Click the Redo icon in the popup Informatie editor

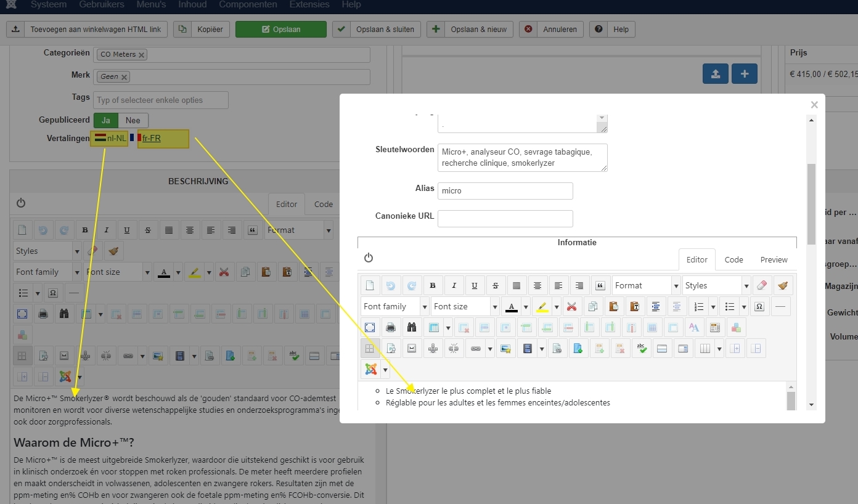click(412, 285)
